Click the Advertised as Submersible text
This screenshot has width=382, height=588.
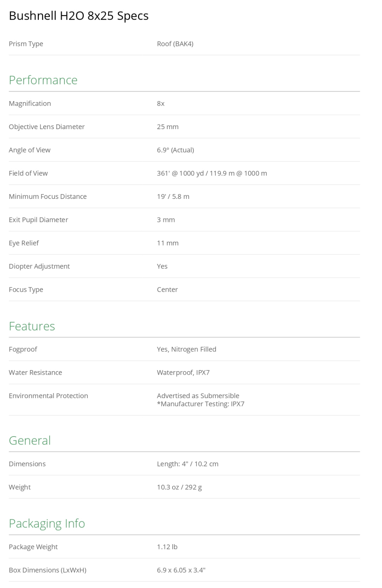tap(198, 396)
